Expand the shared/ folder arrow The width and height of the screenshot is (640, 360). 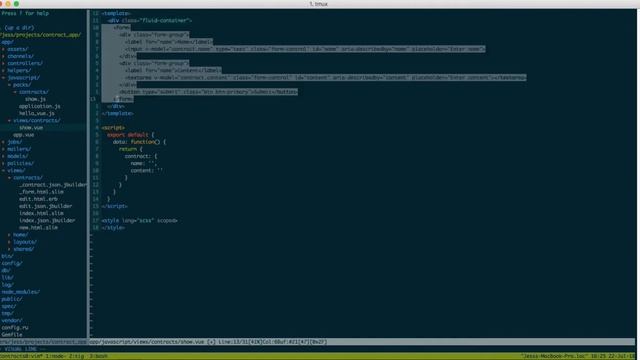[x=9, y=249]
